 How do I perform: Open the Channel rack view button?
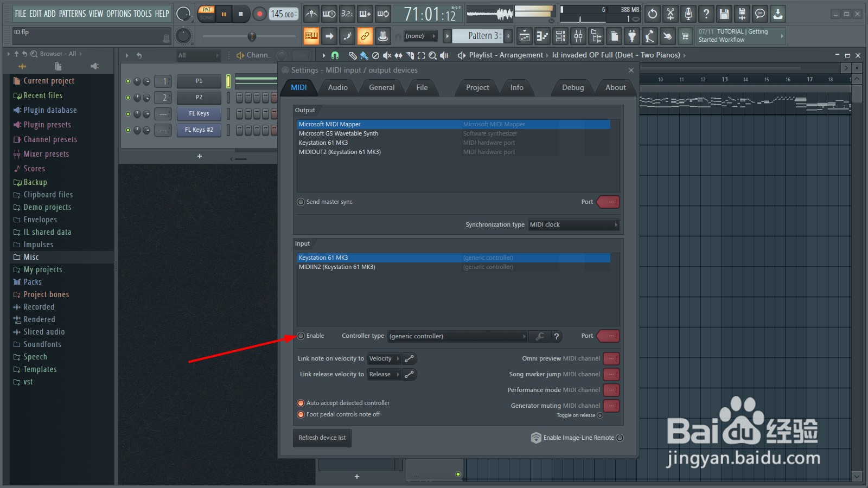click(x=560, y=36)
